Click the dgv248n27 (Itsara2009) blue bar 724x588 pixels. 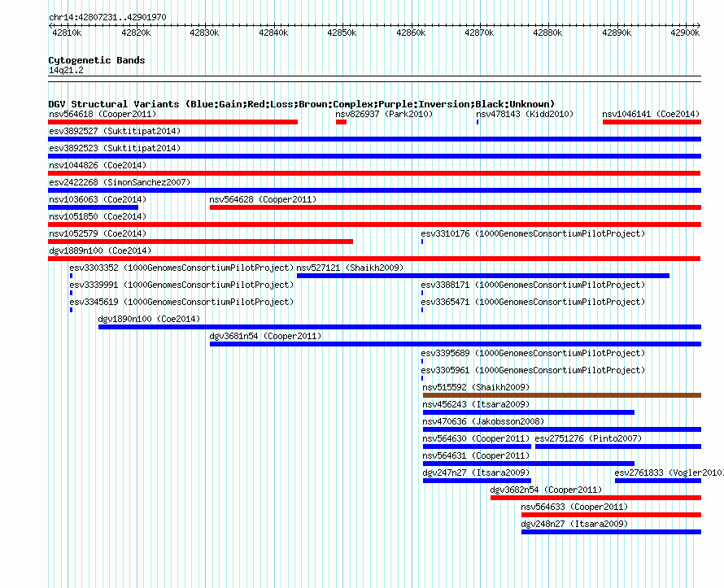tap(611, 532)
